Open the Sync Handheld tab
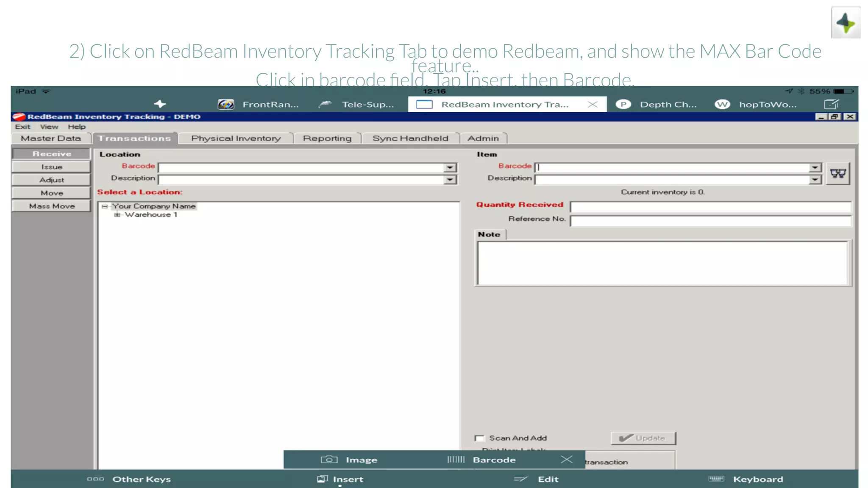Viewport: 868px width, 488px height. point(410,138)
